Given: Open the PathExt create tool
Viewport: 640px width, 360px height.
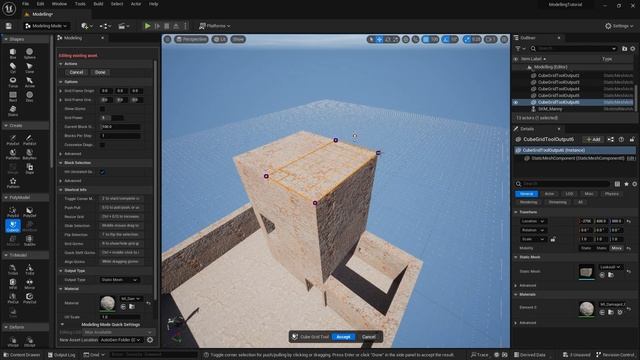Looking at the screenshot, I should click(x=29, y=140).
